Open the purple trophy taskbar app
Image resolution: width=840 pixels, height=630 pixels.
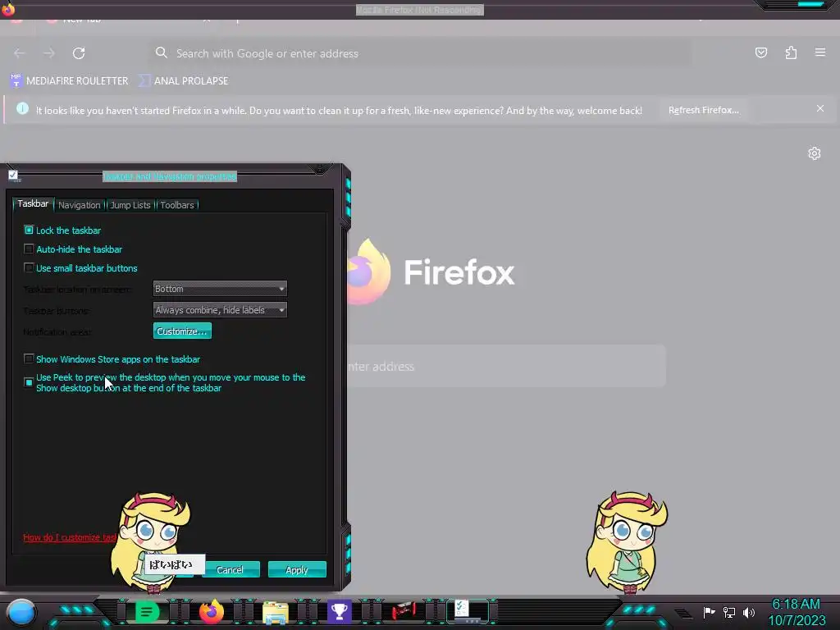[x=339, y=612]
